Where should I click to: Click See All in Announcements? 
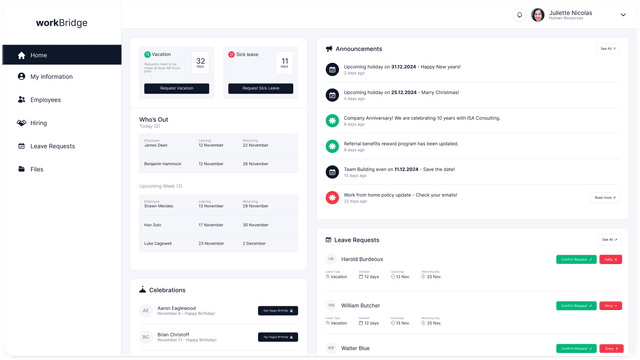[x=608, y=49]
